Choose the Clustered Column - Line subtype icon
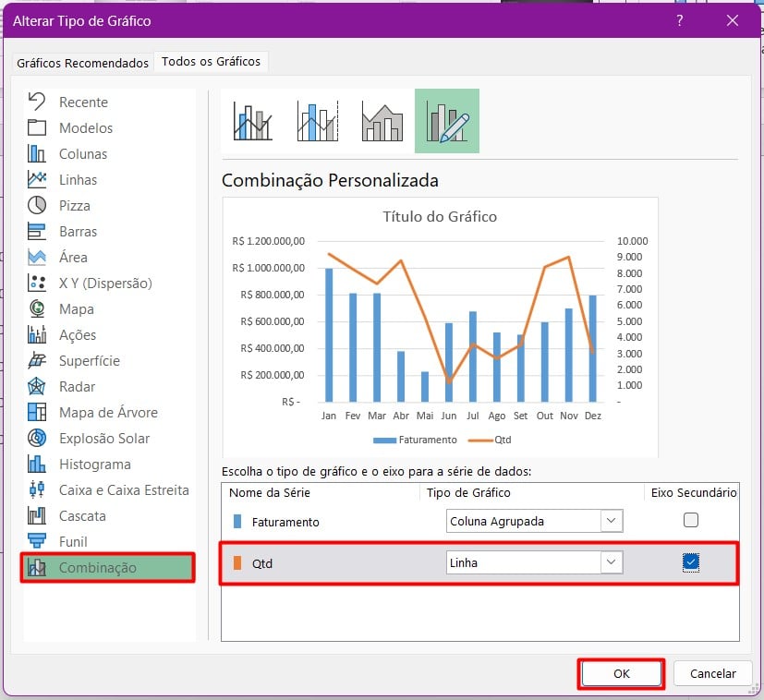This screenshot has width=764, height=700. 253,120
